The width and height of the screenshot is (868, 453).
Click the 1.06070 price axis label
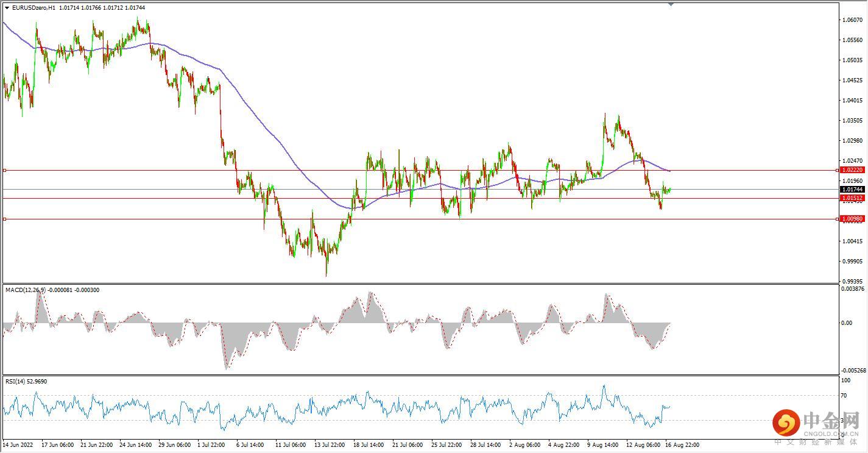tap(852, 20)
